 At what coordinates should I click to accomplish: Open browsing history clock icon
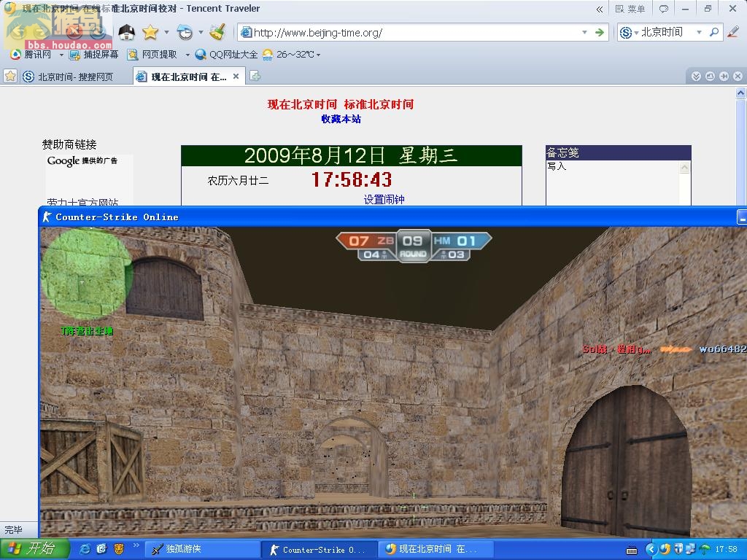click(x=185, y=32)
